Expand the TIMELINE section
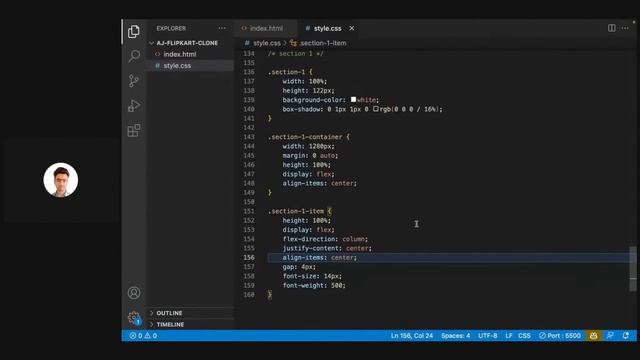Screen dimensions: 640x360 pos(170,324)
